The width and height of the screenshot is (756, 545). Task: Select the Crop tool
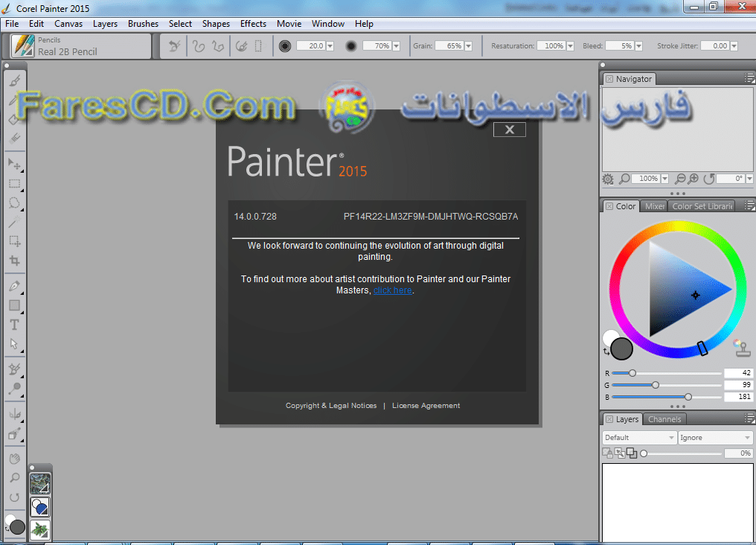14,261
